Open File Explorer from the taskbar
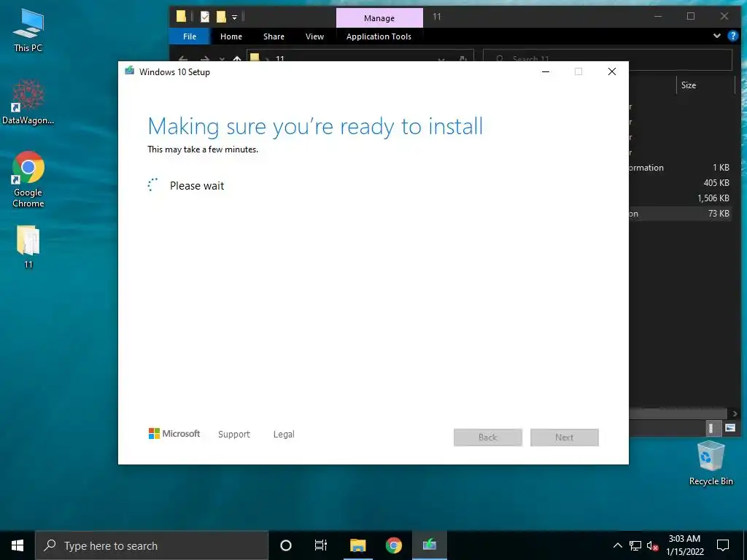The height and width of the screenshot is (560, 747). [357, 545]
